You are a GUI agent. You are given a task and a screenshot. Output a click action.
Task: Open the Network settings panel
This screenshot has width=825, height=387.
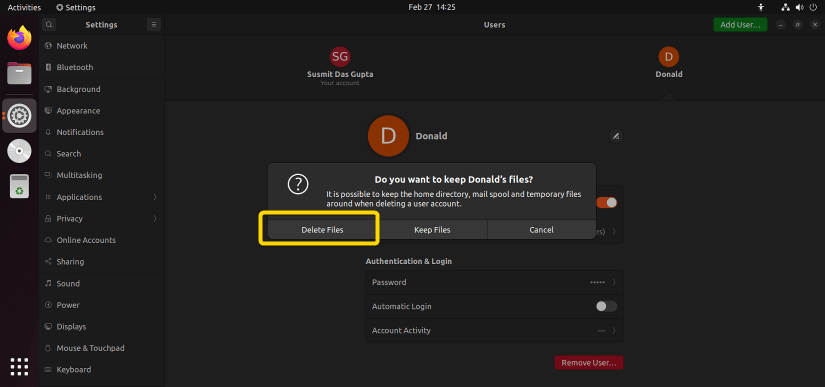tap(102, 46)
